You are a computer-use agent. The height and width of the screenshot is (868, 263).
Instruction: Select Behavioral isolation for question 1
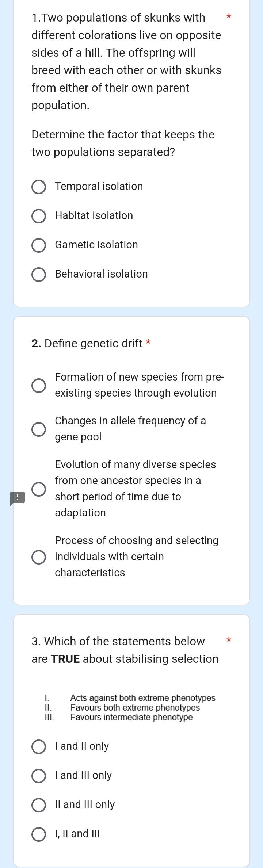pyautogui.click(x=38, y=275)
